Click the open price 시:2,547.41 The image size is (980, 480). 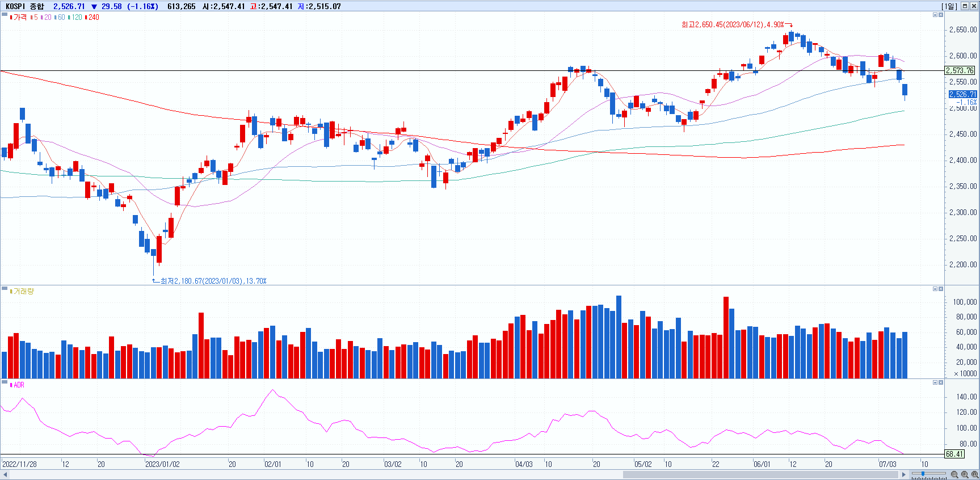(224, 6)
